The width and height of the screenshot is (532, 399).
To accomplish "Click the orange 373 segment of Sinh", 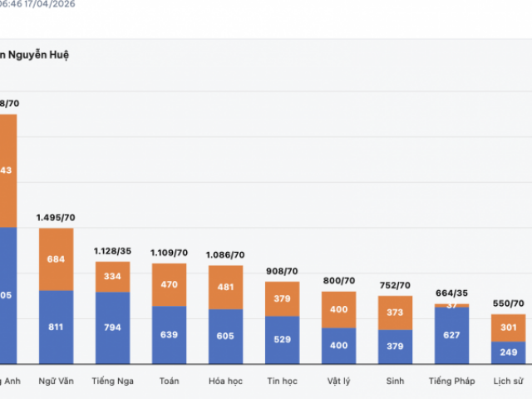I will [395, 313].
